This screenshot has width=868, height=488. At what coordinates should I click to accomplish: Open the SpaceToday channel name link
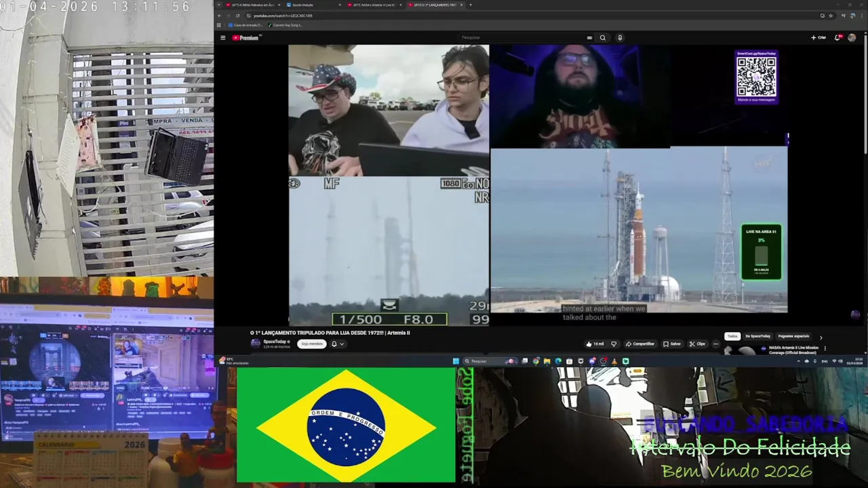(x=275, y=342)
